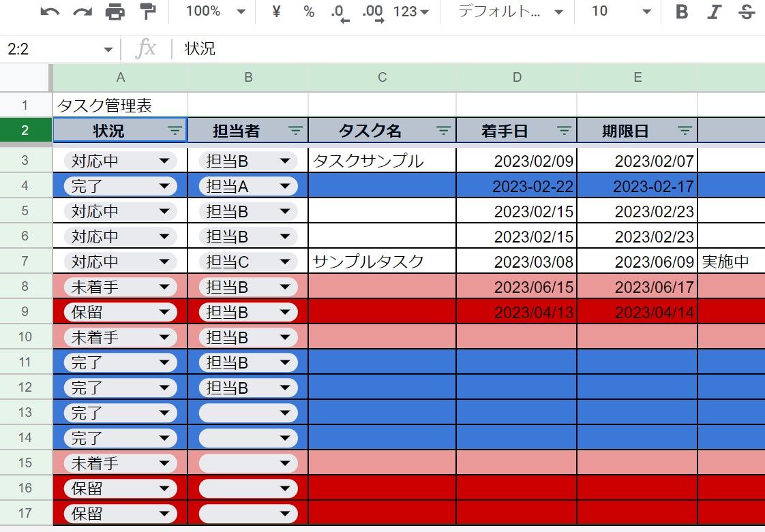
Task: Select column D header
Action: 517,77
